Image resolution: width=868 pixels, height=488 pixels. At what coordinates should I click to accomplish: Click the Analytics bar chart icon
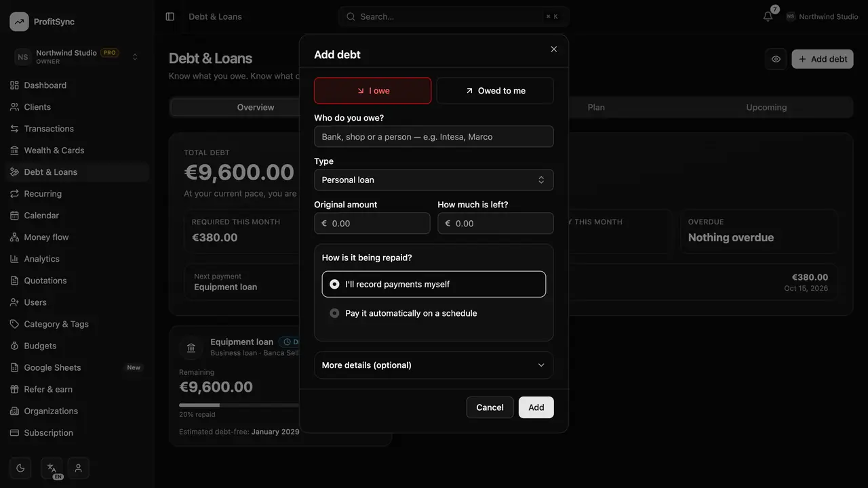click(x=14, y=259)
